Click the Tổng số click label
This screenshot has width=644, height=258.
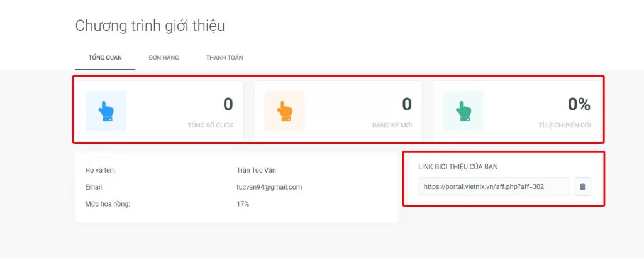click(x=210, y=126)
